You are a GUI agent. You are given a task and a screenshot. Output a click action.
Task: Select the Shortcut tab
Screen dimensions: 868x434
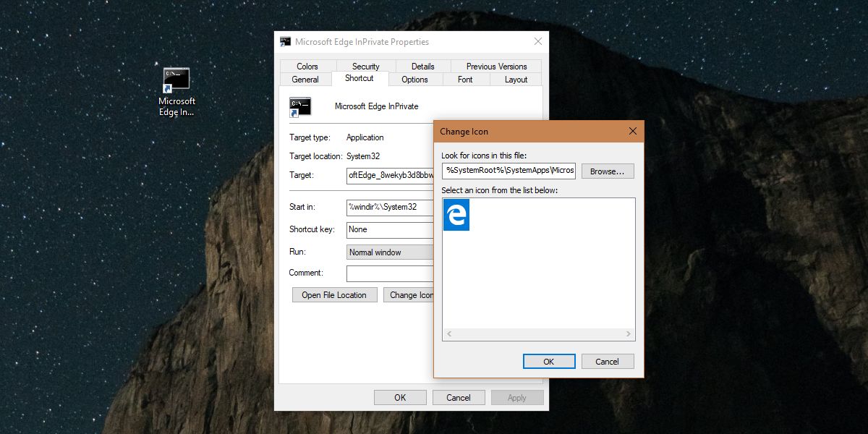[x=359, y=78]
